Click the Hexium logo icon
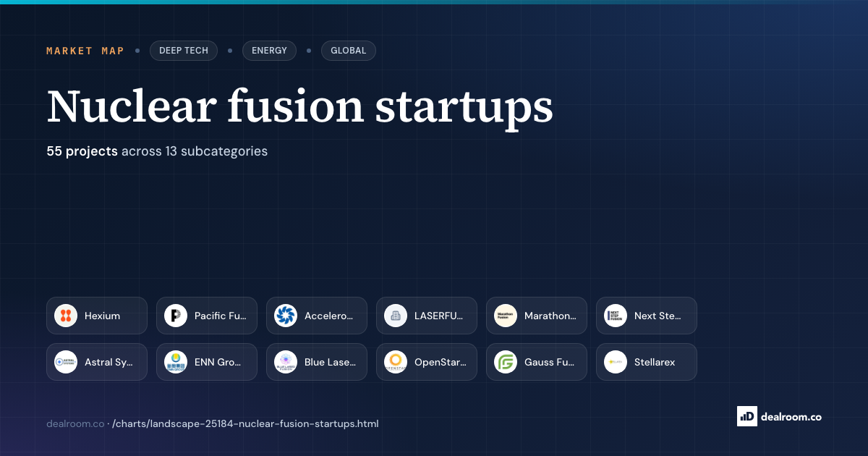This screenshot has height=456, width=868. point(66,316)
